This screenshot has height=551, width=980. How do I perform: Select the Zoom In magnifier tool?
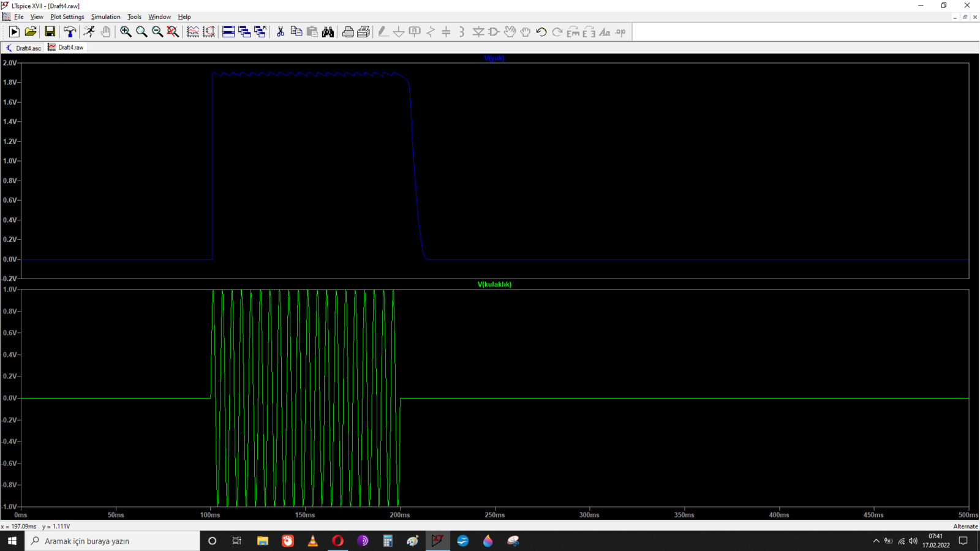[126, 32]
